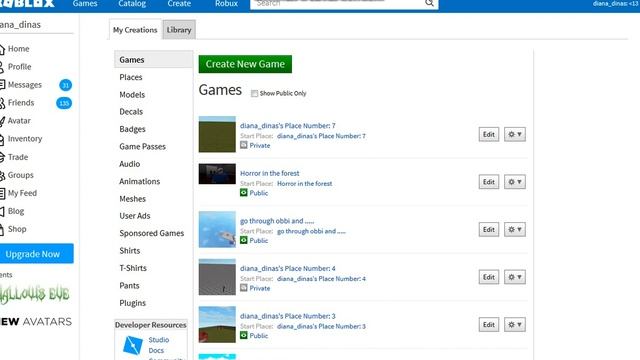This screenshot has height=360, width=640.
Task: Open the Start Place link Place Number: 4
Action: [321, 279]
